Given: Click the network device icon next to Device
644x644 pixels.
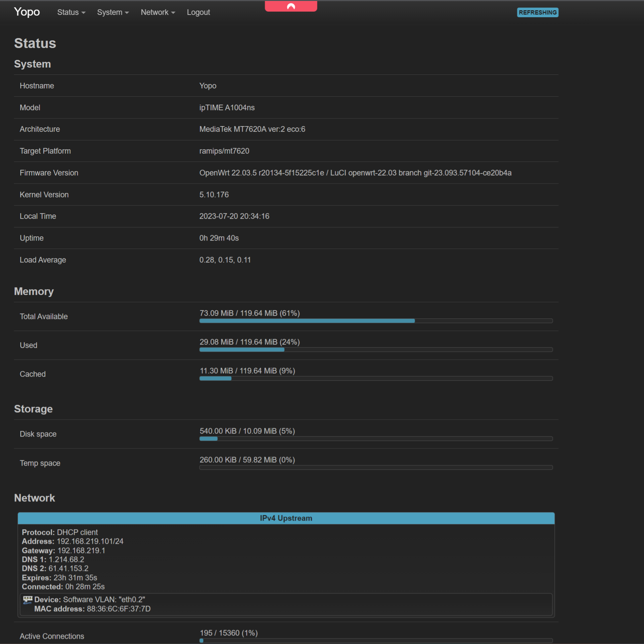Looking at the screenshot, I should 28,600.
